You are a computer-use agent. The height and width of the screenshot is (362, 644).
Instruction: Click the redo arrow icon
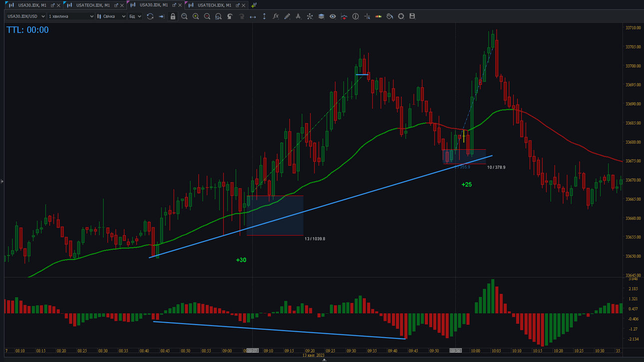(241, 16)
